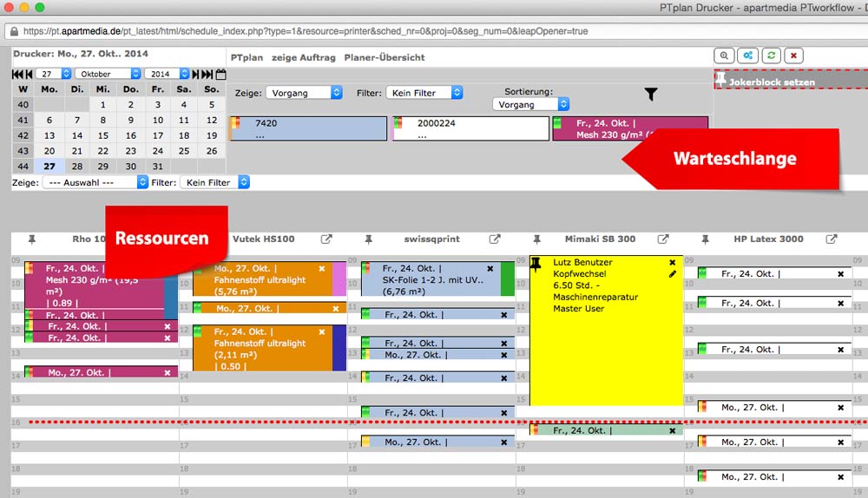
Task: Refresh the planner with green arrows icon
Action: (x=771, y=56)
